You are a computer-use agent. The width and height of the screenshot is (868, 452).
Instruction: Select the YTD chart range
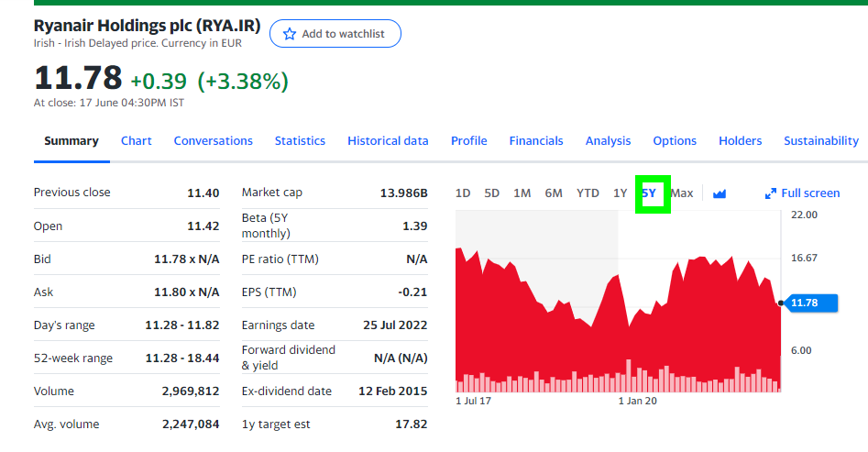point(588,193)
